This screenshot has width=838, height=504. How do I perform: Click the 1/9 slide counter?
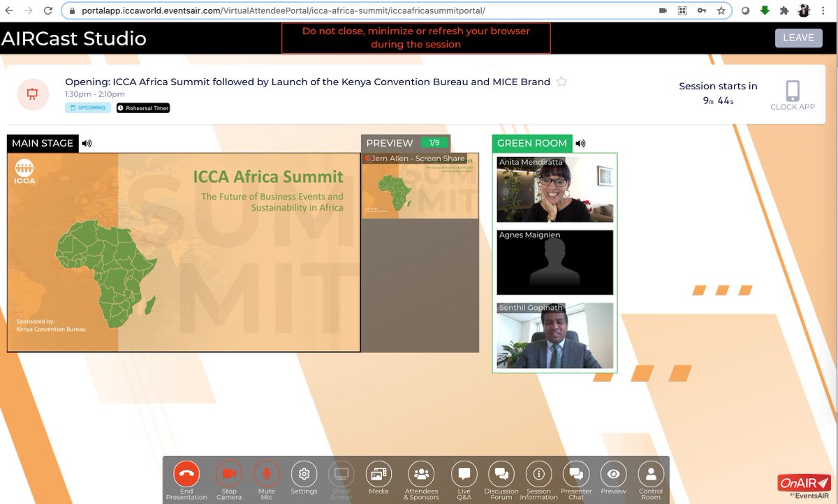pyautogui.click(x=434, y=142)
